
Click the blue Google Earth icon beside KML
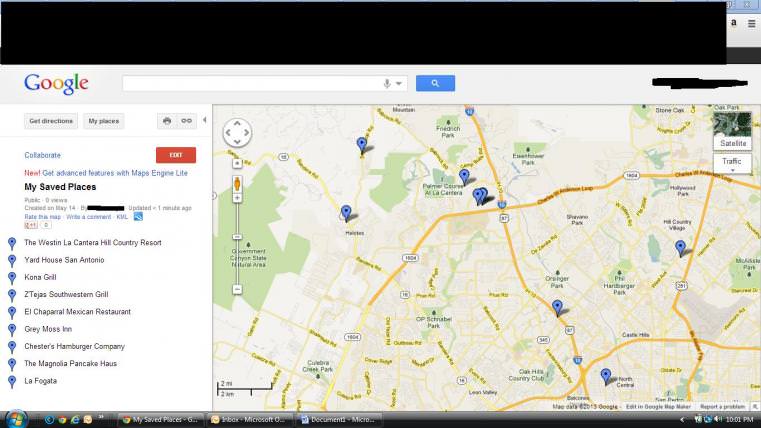(138, 216)
